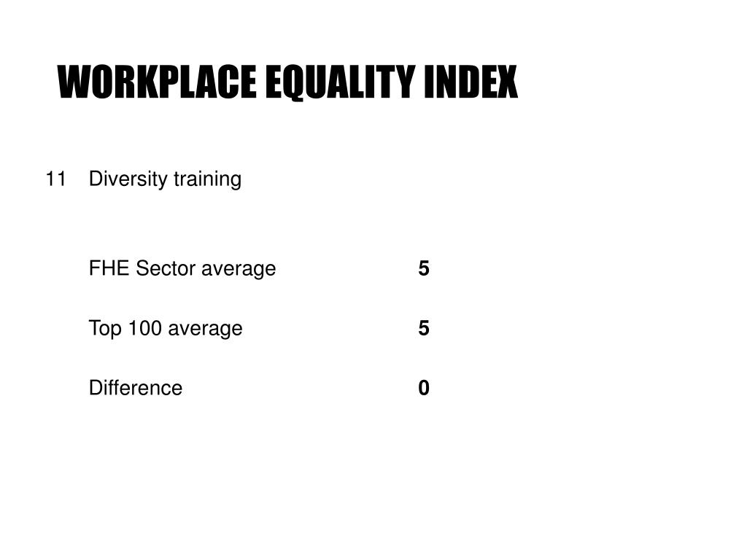The height and width of the screenshot is (560, 747).
Task: Click the word 'training' in the heading
Action: coord(207,179)
